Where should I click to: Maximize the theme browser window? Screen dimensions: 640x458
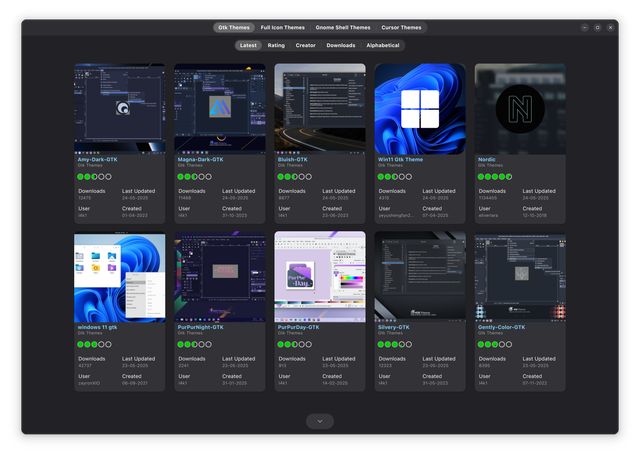click(x=598, y=27)
